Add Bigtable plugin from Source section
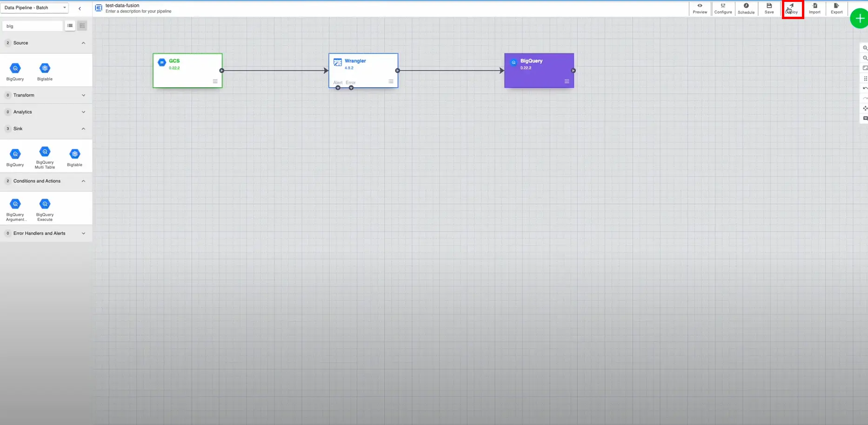The height and width of the screenshot is (425, 868). coord(45,72)
